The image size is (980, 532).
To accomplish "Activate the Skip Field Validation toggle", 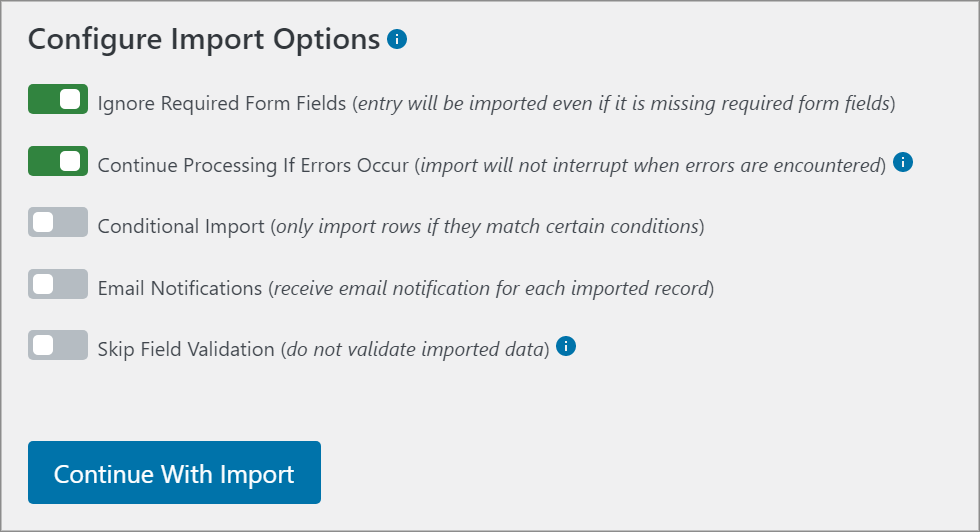I will point(58,345).
